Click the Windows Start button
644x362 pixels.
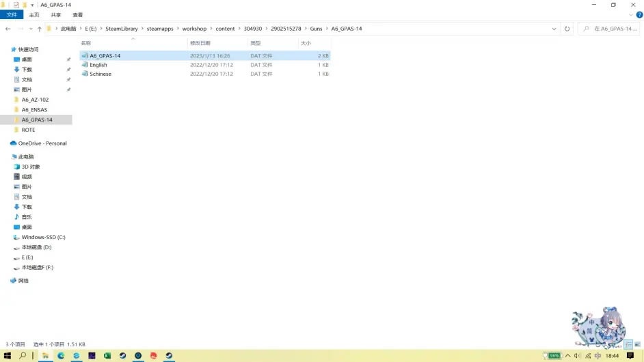[x=8, y=356]
